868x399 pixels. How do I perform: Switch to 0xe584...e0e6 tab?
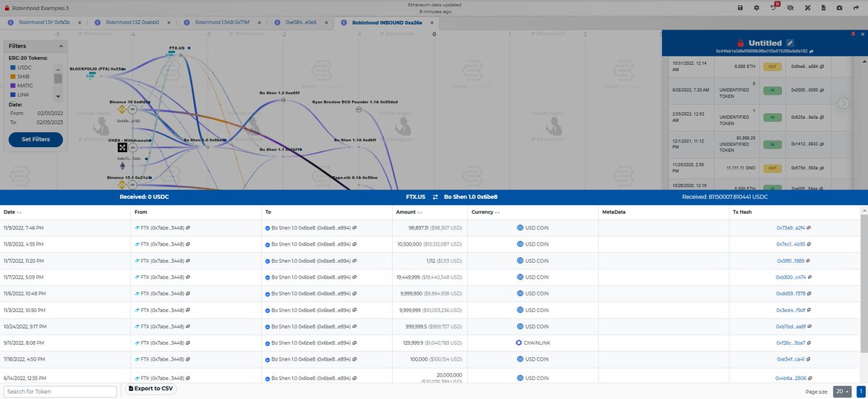(302, 22)
